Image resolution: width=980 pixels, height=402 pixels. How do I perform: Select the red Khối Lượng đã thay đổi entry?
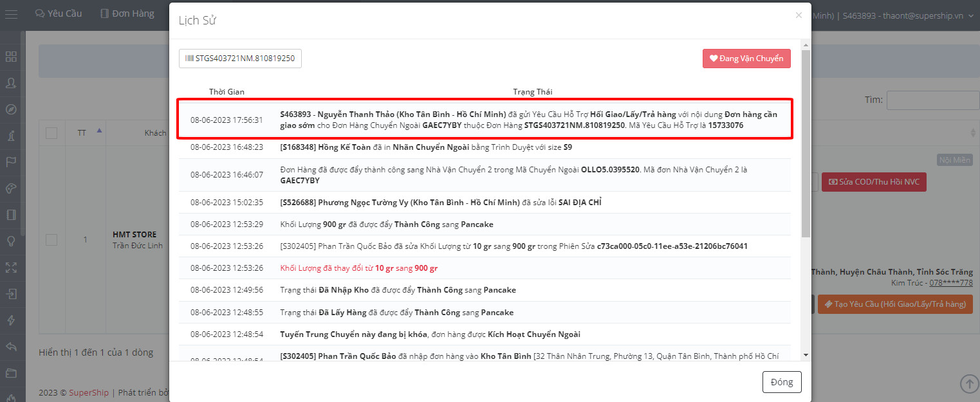[x=485, y=268]
